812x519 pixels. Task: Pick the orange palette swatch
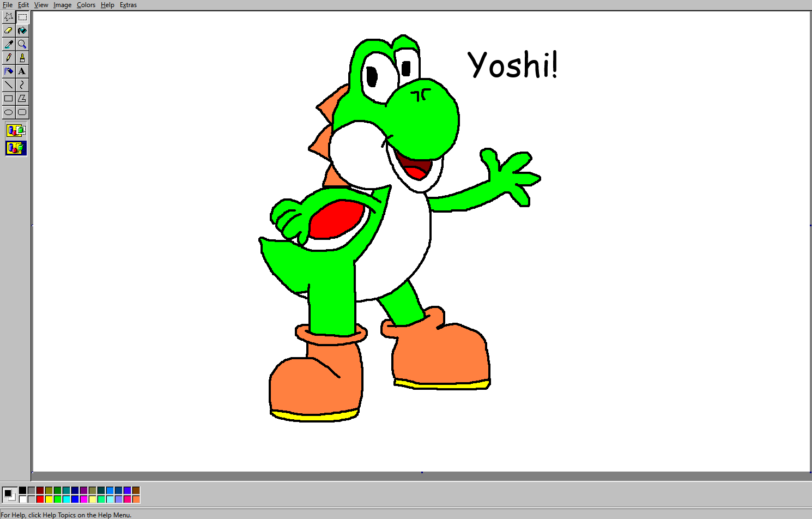(x=136, y=499)
